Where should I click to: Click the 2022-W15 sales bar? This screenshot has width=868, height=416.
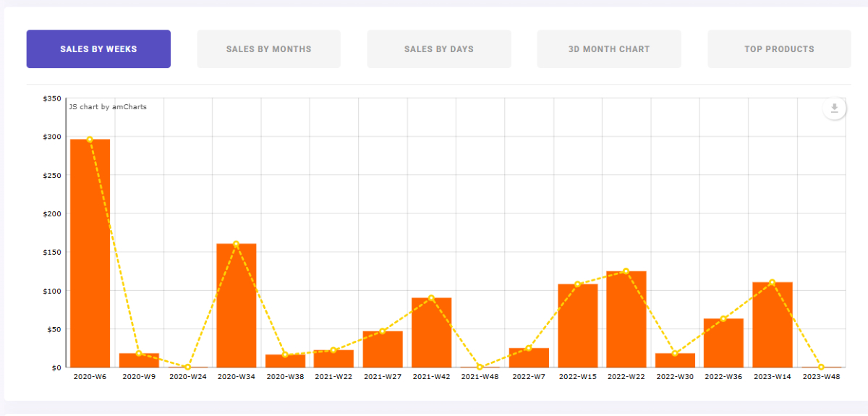577,326
